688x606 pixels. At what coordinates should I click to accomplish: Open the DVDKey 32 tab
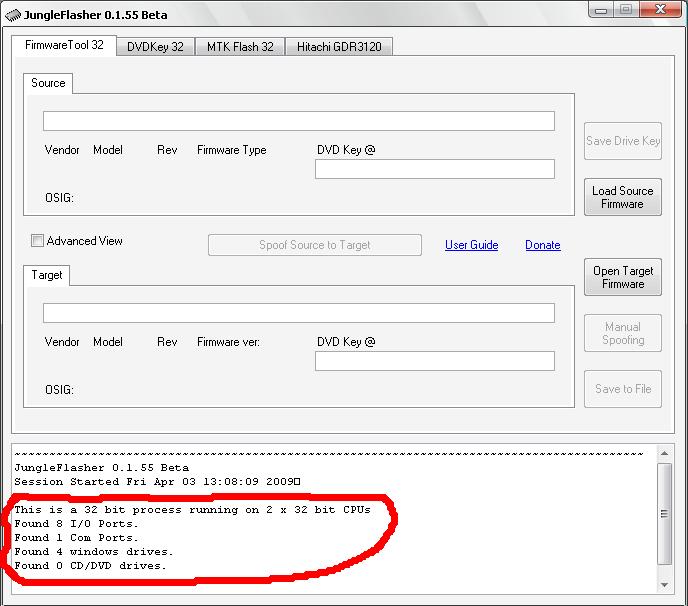(155, 47)
